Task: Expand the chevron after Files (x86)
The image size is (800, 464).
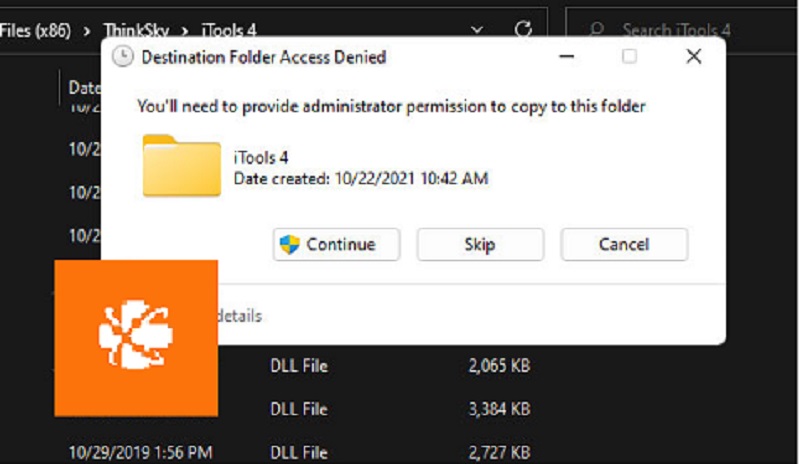Action: coord(87,31)
